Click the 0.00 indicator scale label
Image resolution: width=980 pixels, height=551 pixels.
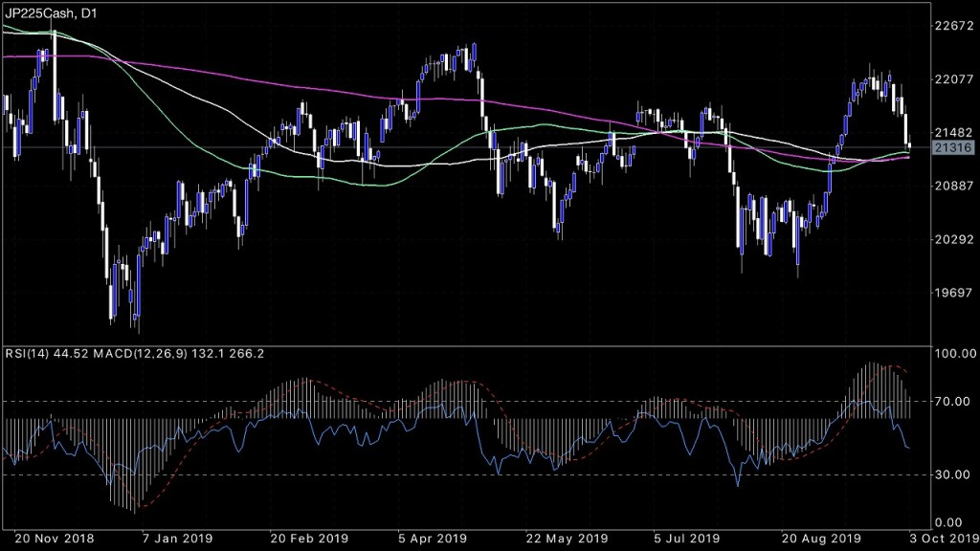click(x=955, y=521)
